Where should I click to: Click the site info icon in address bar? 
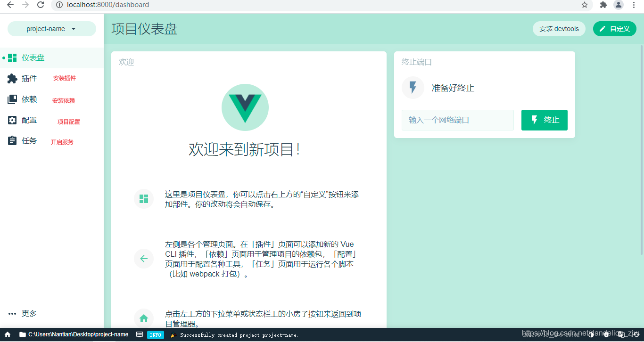(59, 5)
